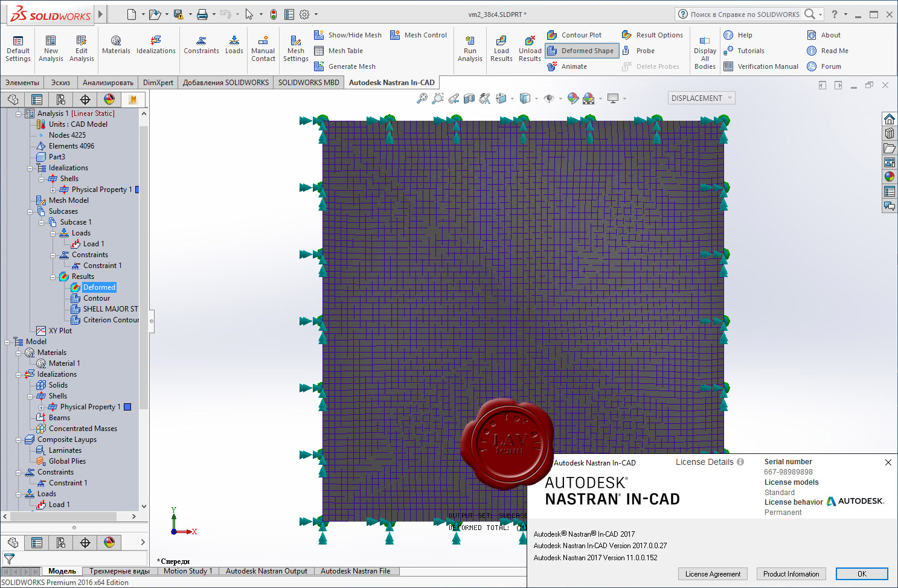
Task: Click the SOLIDWORKS help search field
Action: tap(745, 14)
